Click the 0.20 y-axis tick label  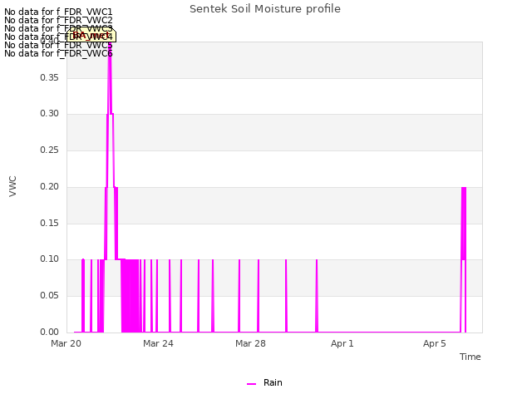[x=50, y=186]
